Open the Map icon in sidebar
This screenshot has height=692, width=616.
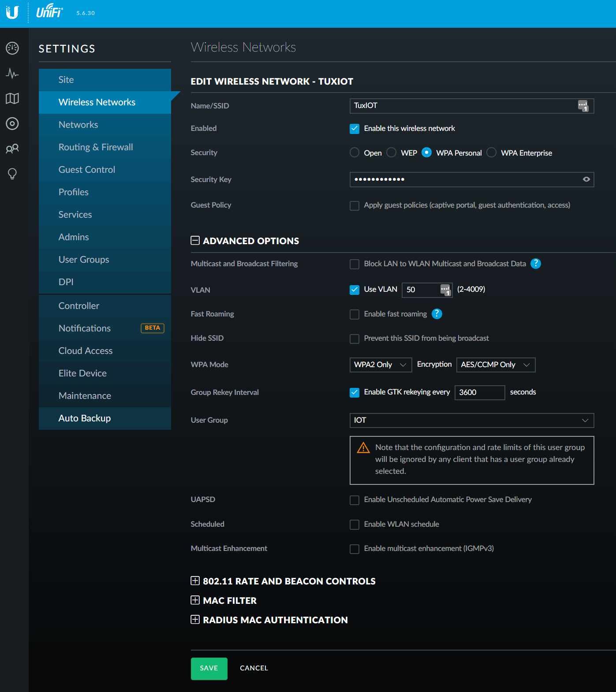click(x=12, y=98)
